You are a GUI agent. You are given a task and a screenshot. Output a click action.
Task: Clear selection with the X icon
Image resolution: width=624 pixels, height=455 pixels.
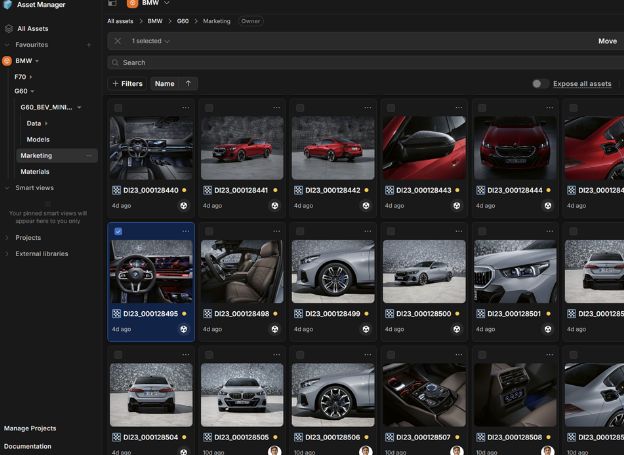[x=117, y=41]
